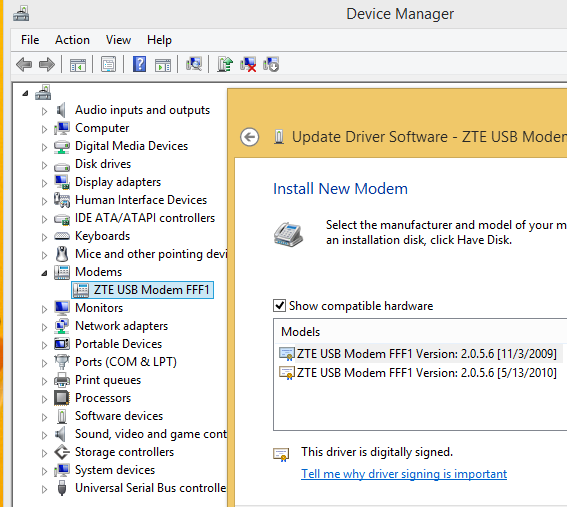Expand Ports (COM & LPT) node
The width and height of the screenshot is (567, 507).
[44, 363]
